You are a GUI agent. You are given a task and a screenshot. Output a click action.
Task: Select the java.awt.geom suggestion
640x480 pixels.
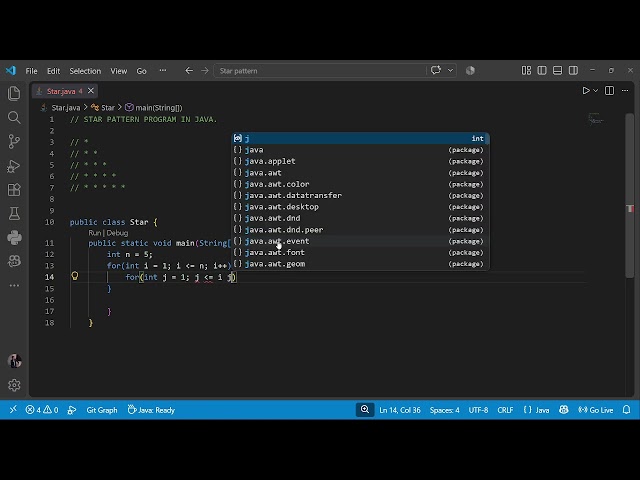(360, 264)
